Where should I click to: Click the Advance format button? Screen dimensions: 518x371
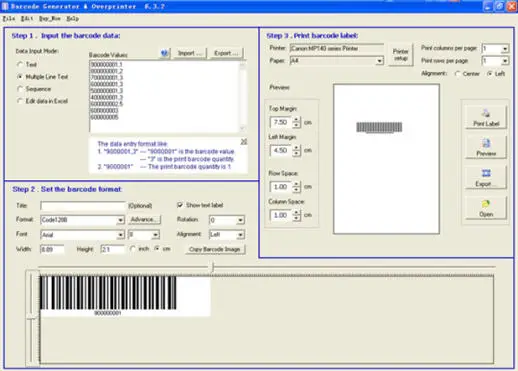pyautogui.click(x=144, y=220)
